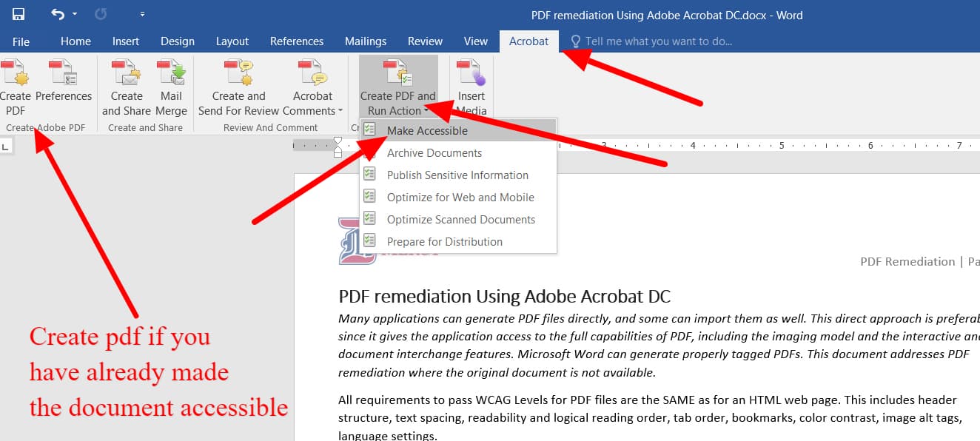Click the Prepare for Distribution checklist icon
Image resolution: width=980 pixels, height=441 pixels.
370,241
